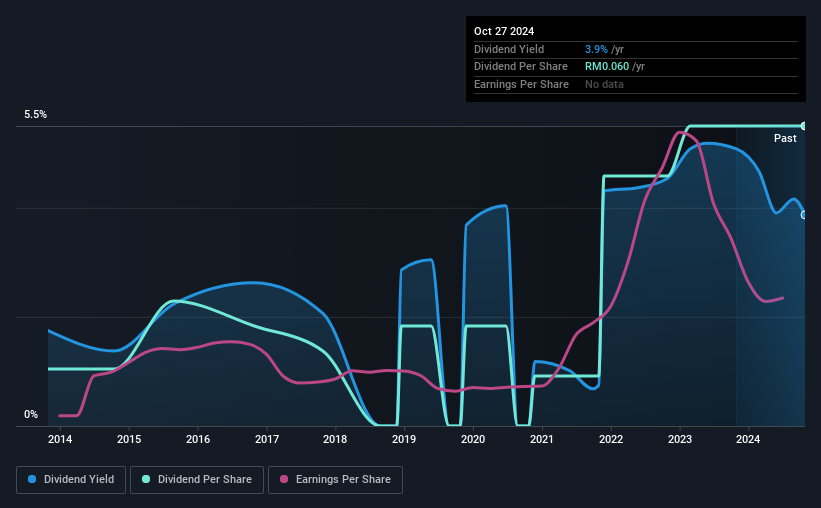The height and width of the screenshot is (508, 821).
Task: Toggle the Dividend Yield legend button
Action: coord(71,480)
